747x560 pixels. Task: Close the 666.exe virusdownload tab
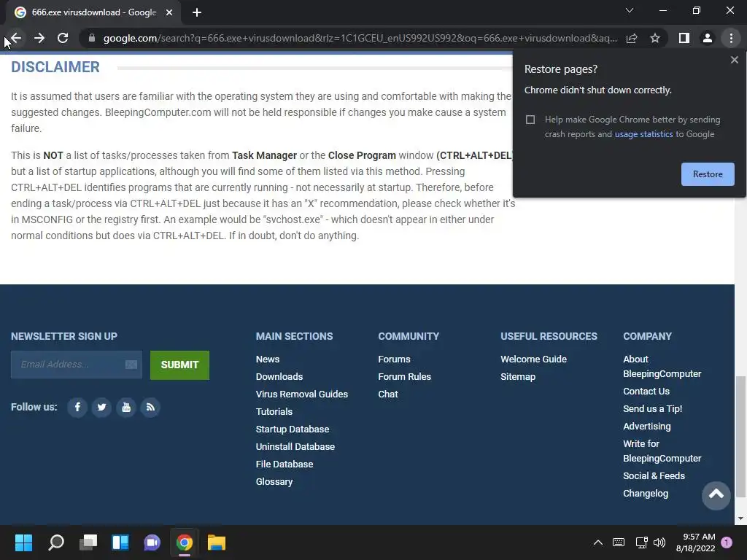(169, 12)
